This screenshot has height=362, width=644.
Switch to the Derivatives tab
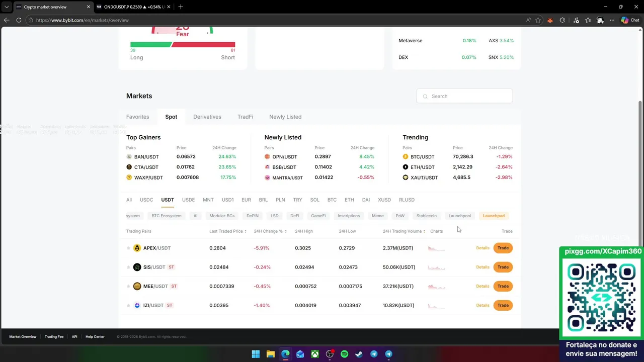(207, 117)
